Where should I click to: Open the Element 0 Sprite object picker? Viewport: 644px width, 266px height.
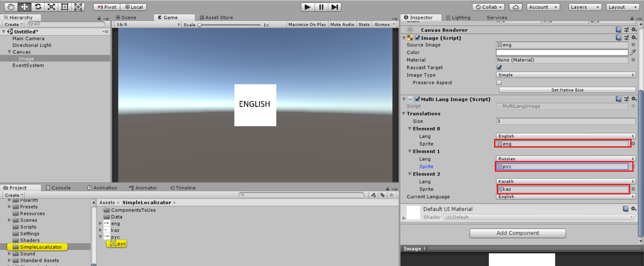point(633,144)
